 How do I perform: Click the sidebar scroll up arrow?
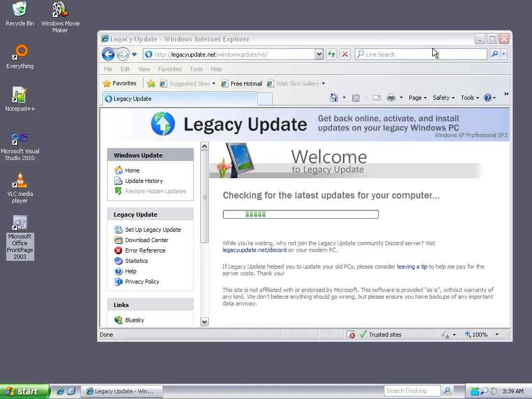click(205, 147)
